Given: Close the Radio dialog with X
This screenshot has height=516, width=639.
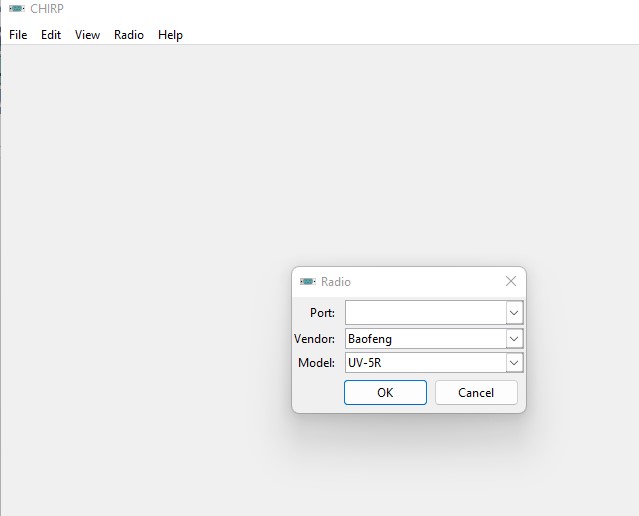Looking at the screenshot, I should coord(511,281).
